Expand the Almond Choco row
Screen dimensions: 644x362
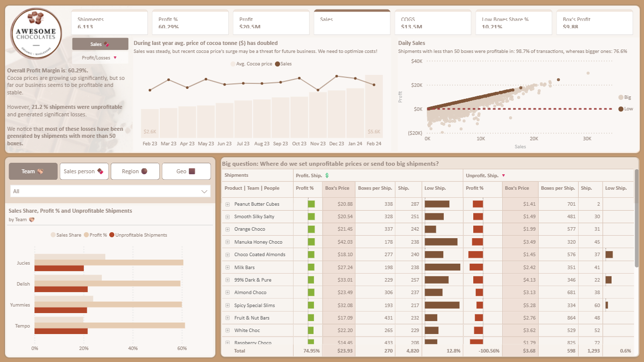coord(228,293)
